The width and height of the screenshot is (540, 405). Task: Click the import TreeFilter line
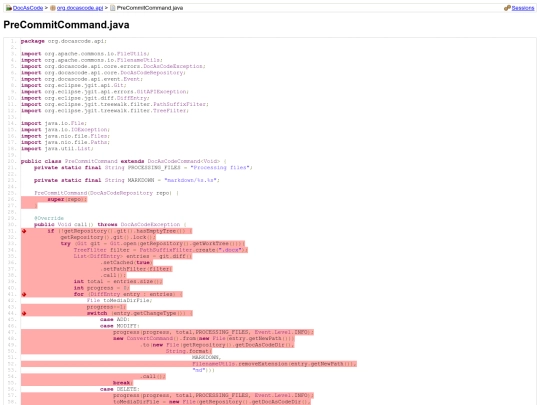105,111
